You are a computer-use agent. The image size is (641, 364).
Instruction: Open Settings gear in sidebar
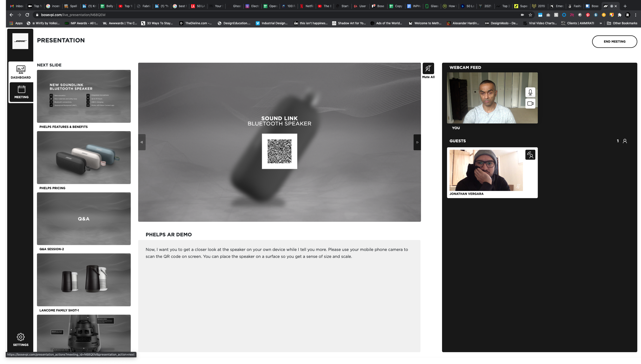point(21,340)
